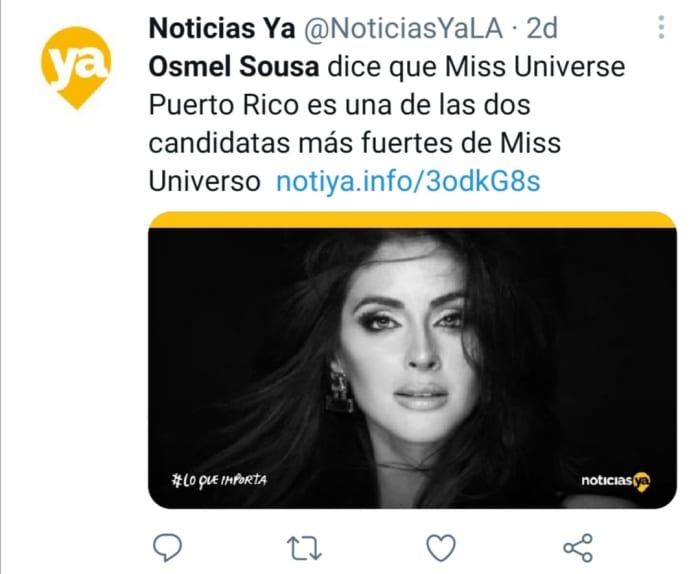Image resolution: width=700 pixels, height=574 pixels.
Task: Click the #LoQueImporta hashtag on the image
Action: point(219,481)
